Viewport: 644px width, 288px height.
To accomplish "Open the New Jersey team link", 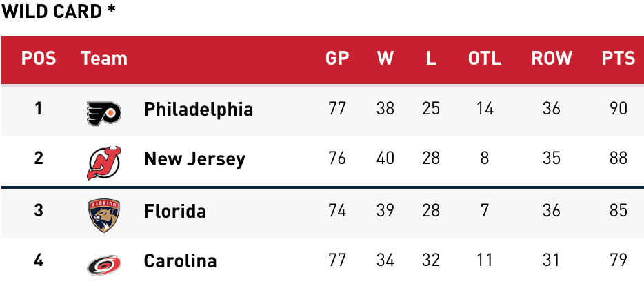I will [194, 159].
